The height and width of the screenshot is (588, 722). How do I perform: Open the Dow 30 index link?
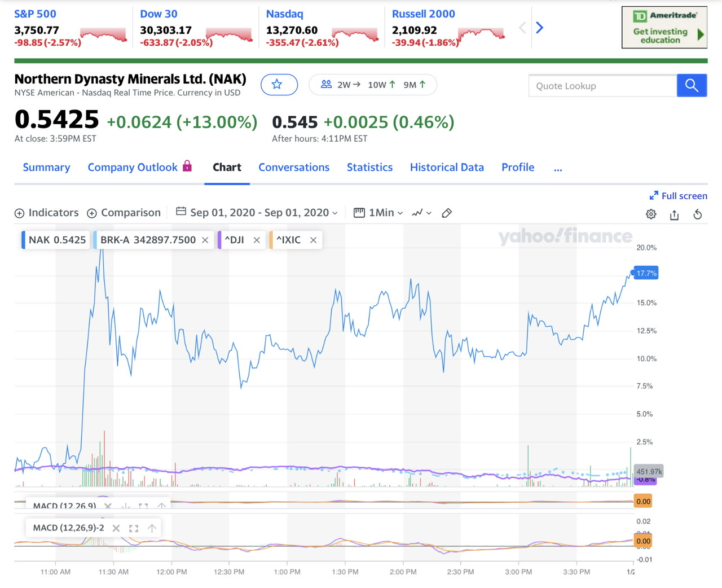coord(159,14)
